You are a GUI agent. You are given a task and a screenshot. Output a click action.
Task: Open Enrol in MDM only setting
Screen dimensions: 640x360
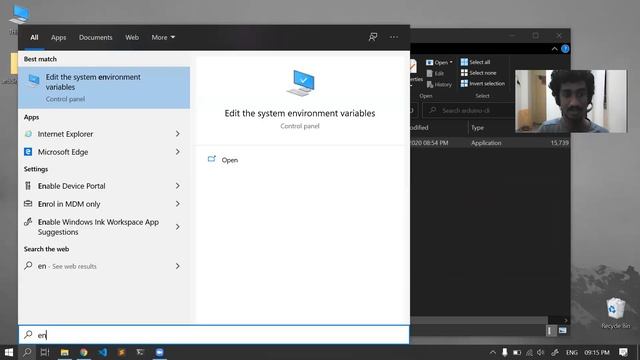pos(69,204)
